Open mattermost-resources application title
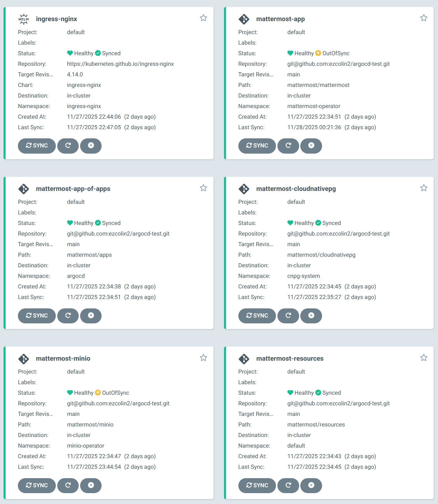The height and width of the screenshot is (504, 438). (x=290, y=359)
